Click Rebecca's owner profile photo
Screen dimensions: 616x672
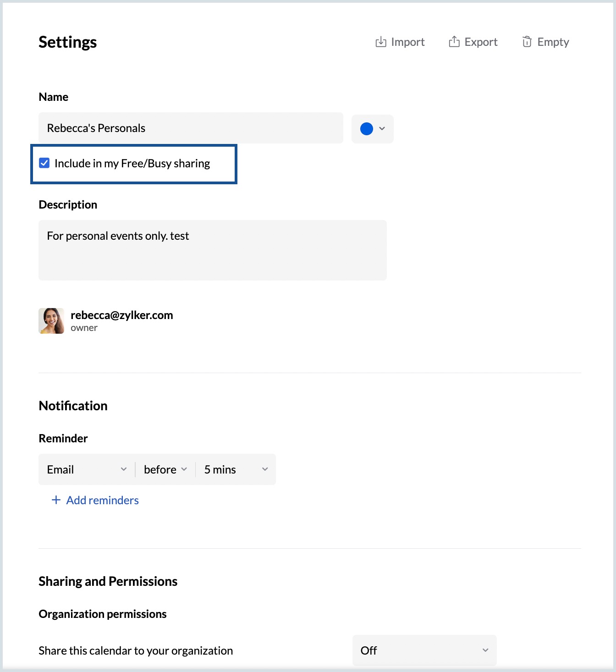[x=51, y=321]
